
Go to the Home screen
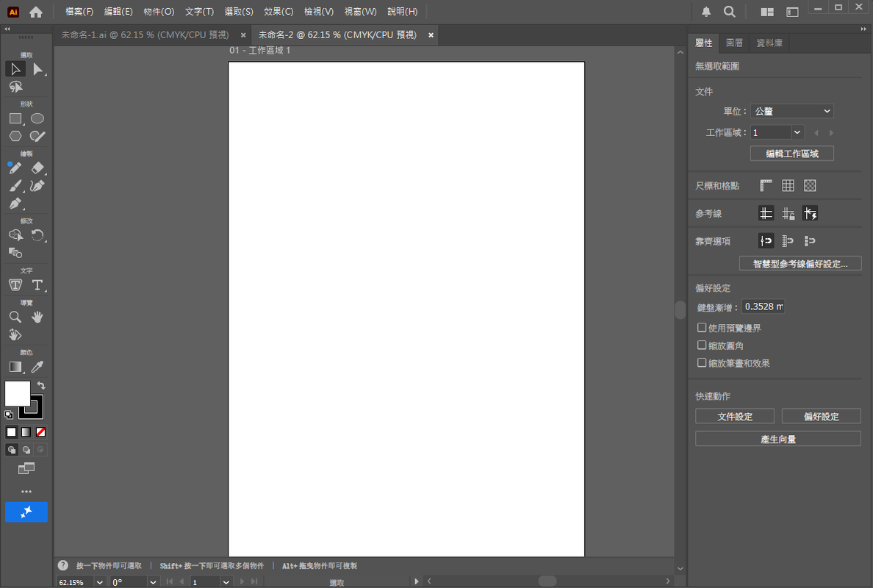tap(35, 12)
